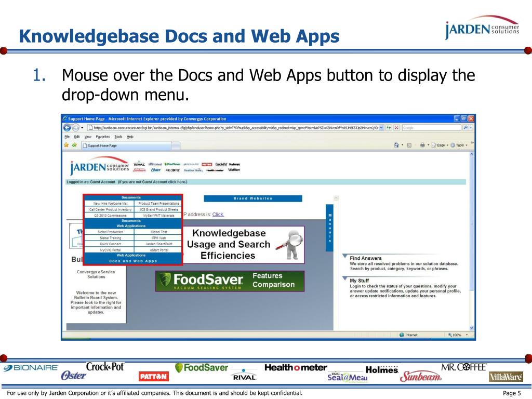The width and height of the screenshot is (532, 399).
Task: Open eStart Portal web application
Action: tap(159, 250)
